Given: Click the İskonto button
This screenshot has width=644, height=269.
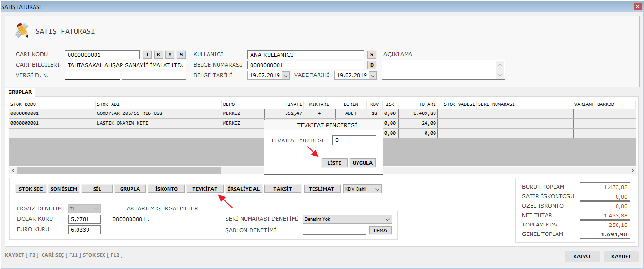Looking at the screenshot, I should coord(166,189).
